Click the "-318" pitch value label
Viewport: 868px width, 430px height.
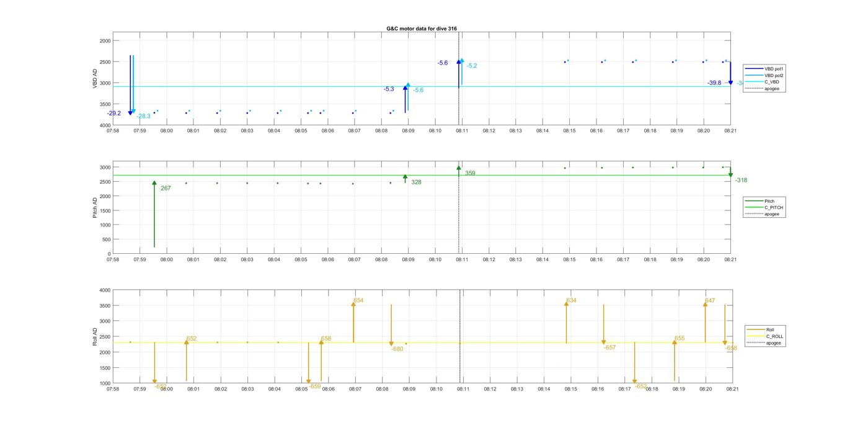tap(741, 181)
